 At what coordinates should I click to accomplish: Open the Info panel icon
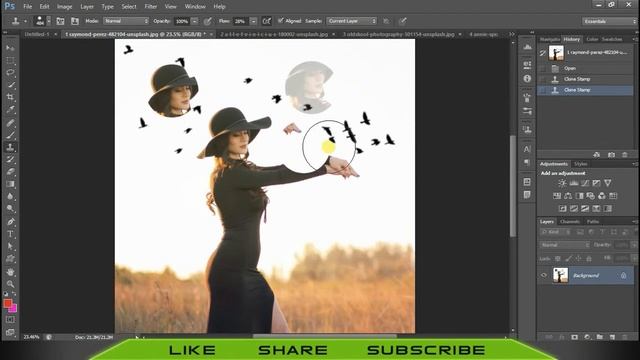527,78
